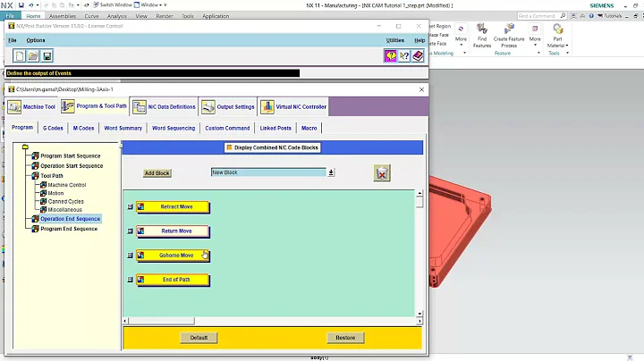Open the New Block dropdown arrow
Image resolution: width=644 pixels, height=361 pixels.
pyautogui.click(x=331, y=172)
